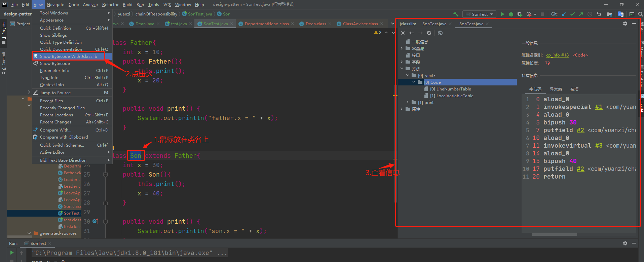Click bytecode pane horizontal scrollbar
This screenshot has height=262, width=644.
(x=554, y=234)
